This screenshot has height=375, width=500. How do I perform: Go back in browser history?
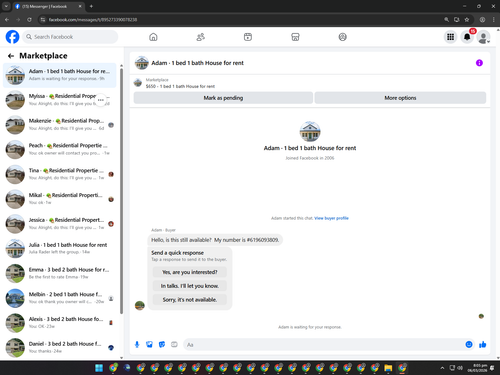pos(7,20)
